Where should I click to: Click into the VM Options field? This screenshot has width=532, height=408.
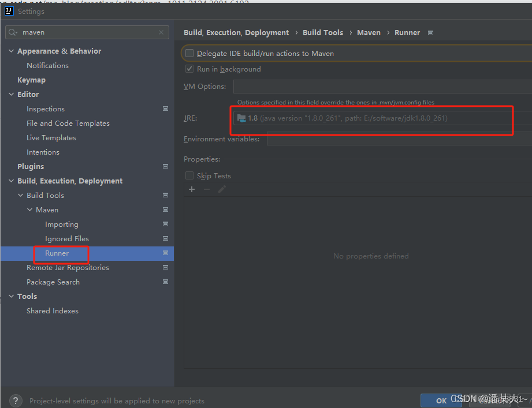[x=382, y=87]
